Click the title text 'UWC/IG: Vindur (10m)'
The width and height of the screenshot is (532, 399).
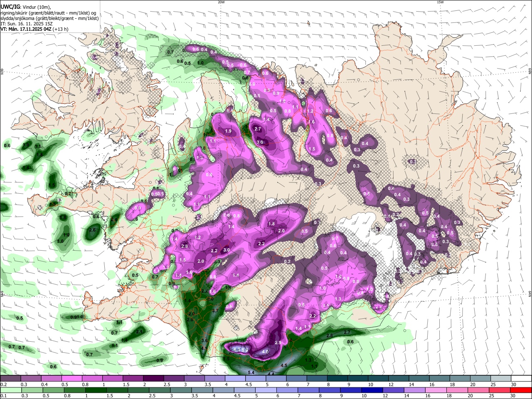click(25, 7)
